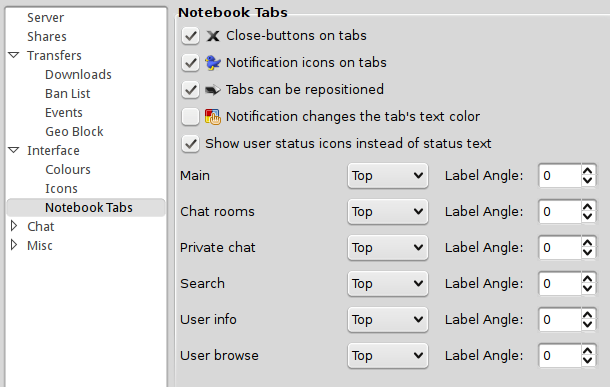Select Notebook Tabs in the tree
Screen dimensions: 610x387
coord(86,207)
